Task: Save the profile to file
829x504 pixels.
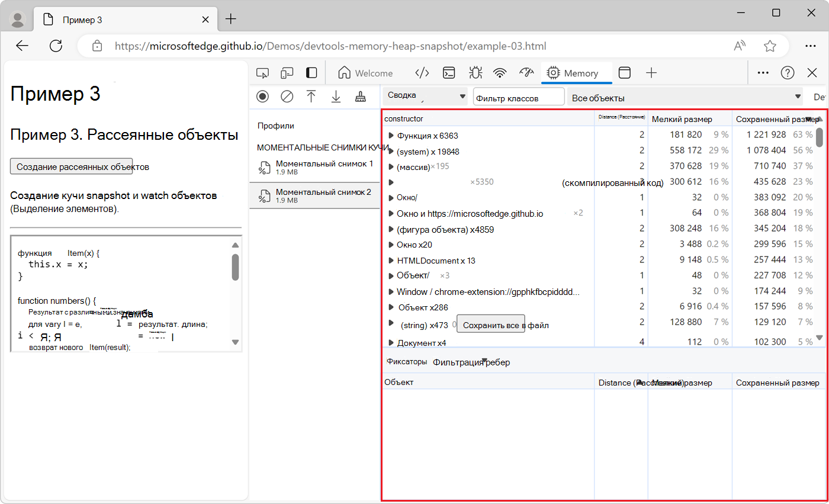Action: pos(336,97)
